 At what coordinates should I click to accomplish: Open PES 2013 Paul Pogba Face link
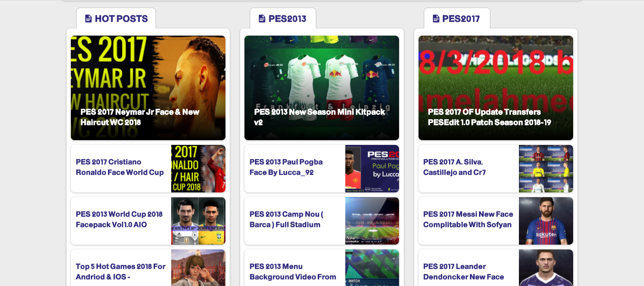click(286, 167)
